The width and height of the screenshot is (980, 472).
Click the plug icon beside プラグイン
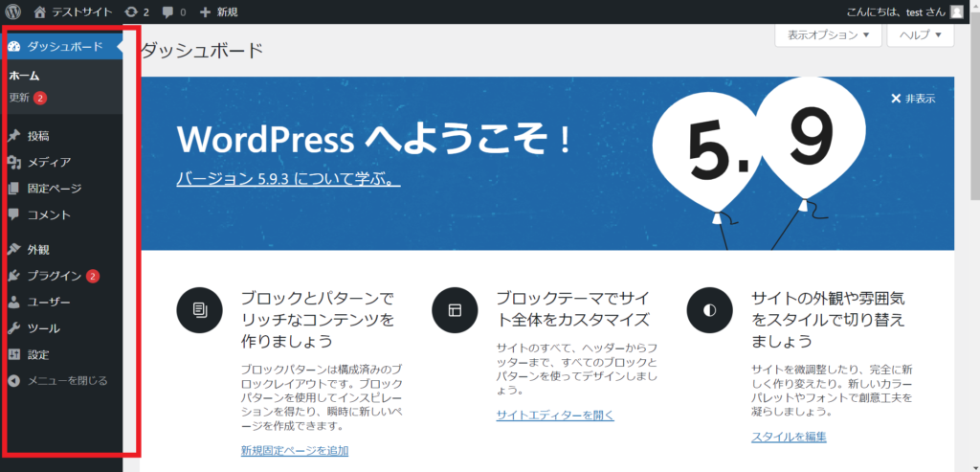tap(14, 276)
